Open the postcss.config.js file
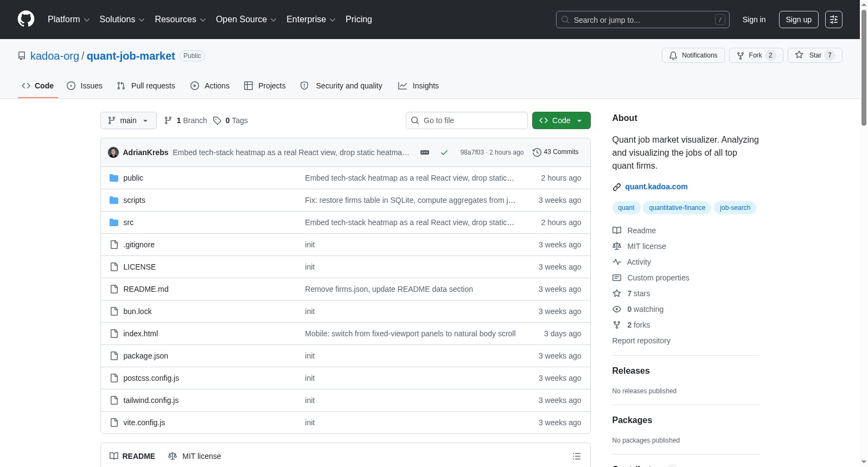 (151, 378)
